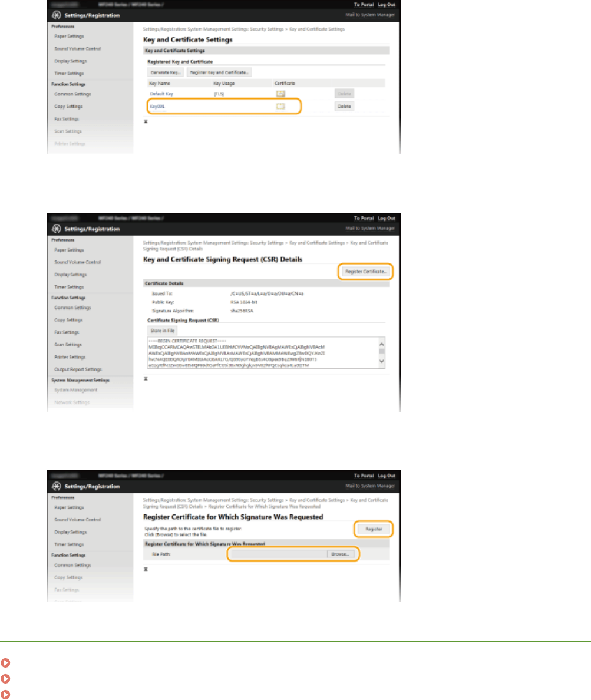Open Common Settings in CSR Details page sidebar
Image resolution: width=591 pixels, height=700 pixels.
coord(72,308)
